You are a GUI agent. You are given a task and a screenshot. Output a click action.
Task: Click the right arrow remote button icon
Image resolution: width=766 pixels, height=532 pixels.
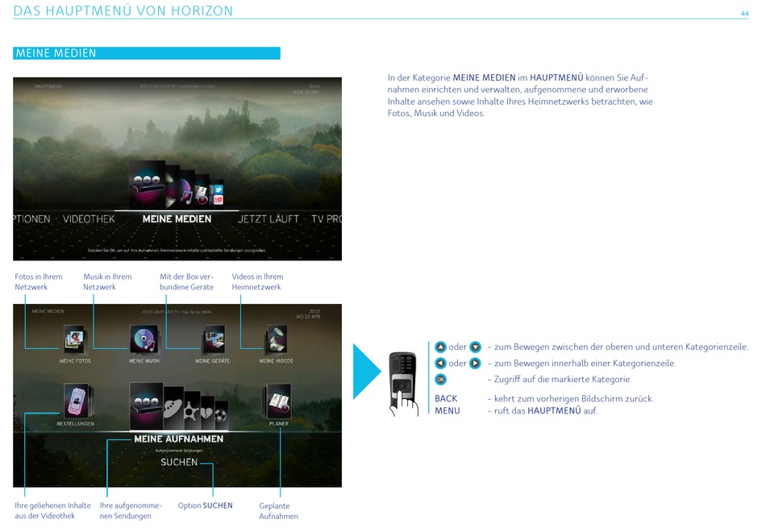click(x=476, y=364)
